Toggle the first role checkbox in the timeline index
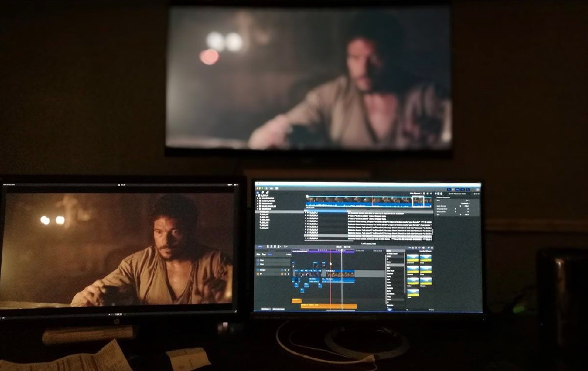This screenshot has width=588, height=371. pyautogui.click(x=258, y=260)
